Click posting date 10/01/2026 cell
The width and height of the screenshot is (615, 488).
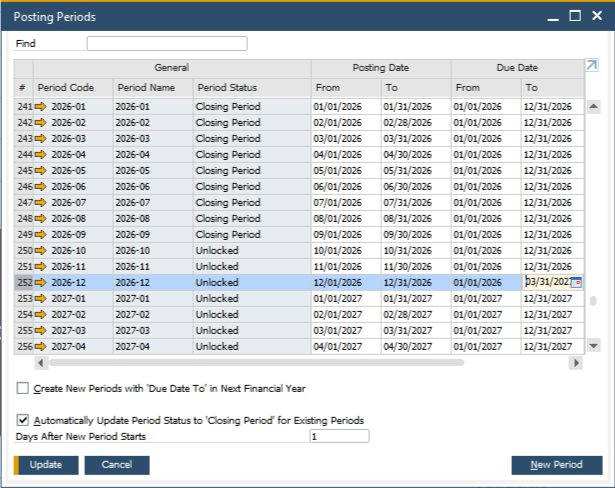coord(346,251)
